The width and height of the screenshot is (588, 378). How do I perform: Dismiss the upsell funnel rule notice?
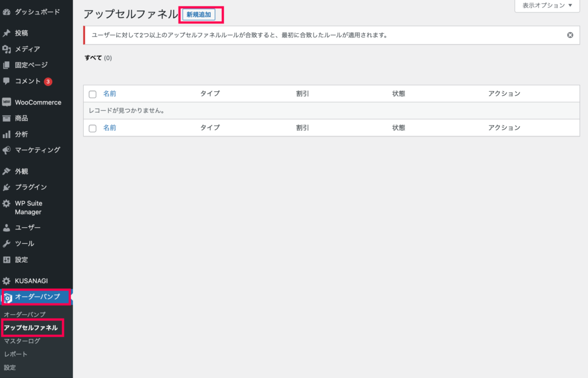570,35
